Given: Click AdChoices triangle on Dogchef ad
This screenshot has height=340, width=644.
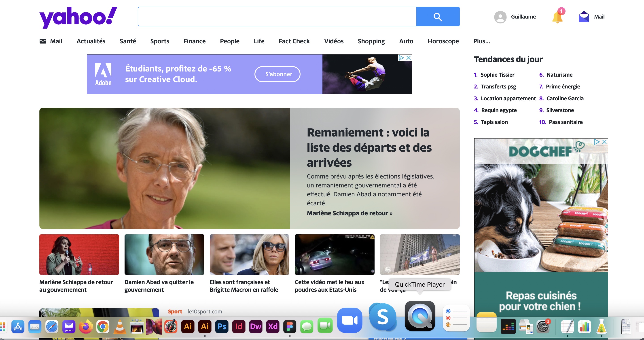Looking at the screenshot, I should [597, 142].
